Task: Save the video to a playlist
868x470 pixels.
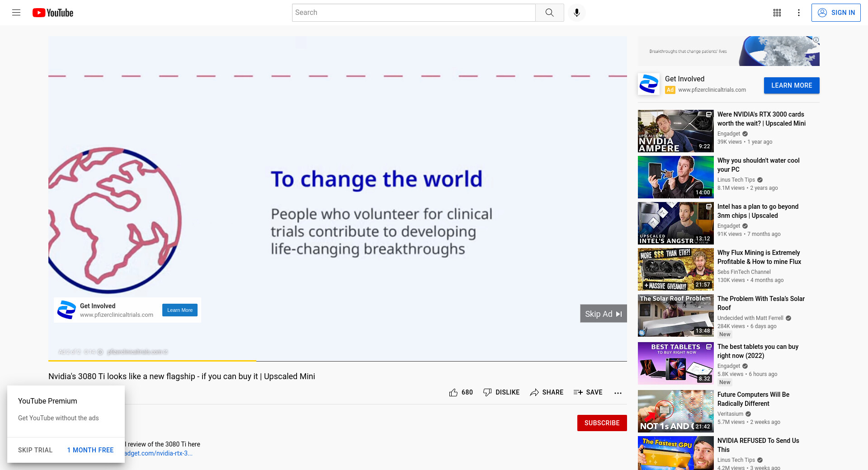Action: pyautogui.click(x=588, y=392)
